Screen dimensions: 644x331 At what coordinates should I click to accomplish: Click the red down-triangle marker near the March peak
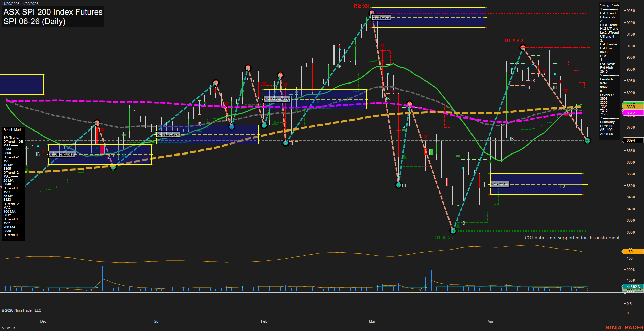(383, 45)
